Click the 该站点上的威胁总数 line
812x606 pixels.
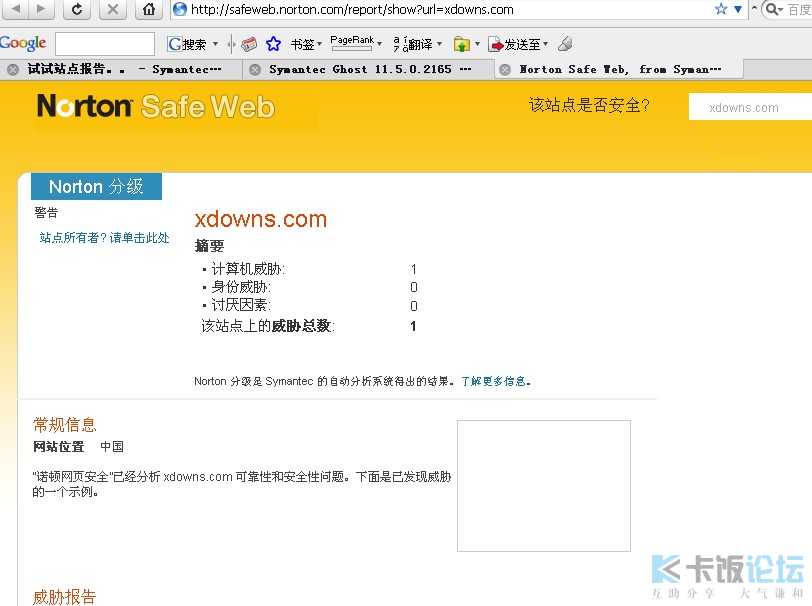coord(309,326)
